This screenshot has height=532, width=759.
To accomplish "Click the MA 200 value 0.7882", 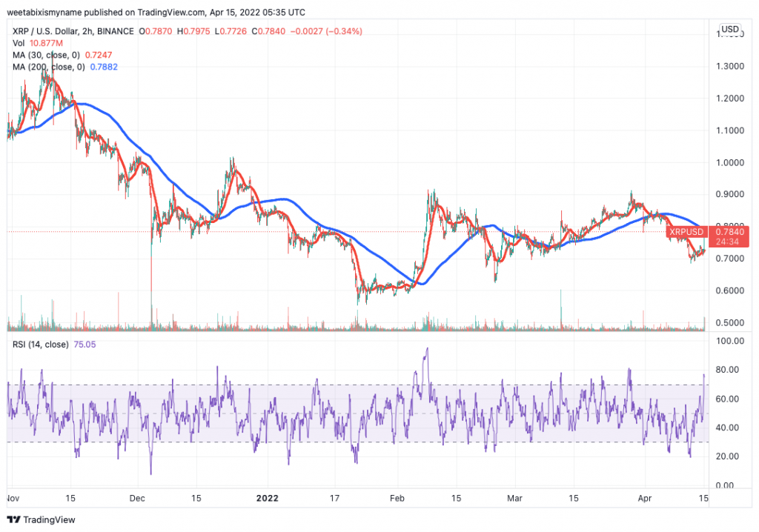I will [x=104, y=67].
